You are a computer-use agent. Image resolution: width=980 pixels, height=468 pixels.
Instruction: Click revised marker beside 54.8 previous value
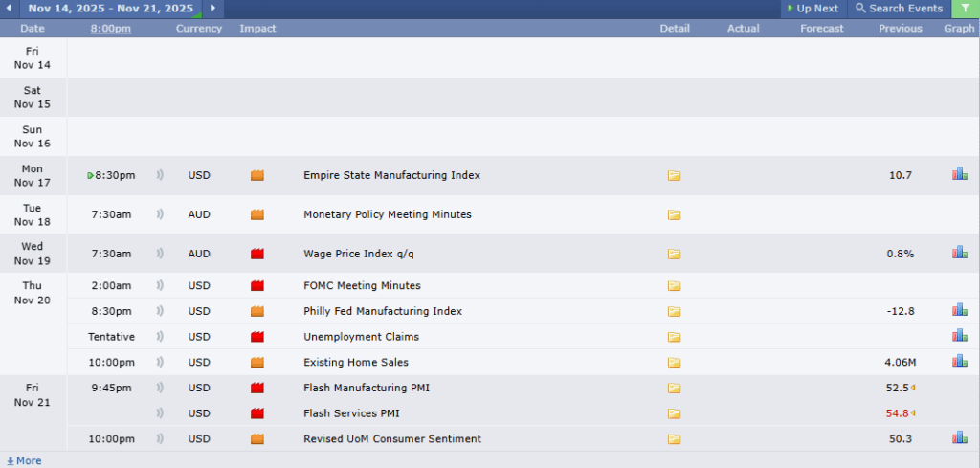(913, 413)
